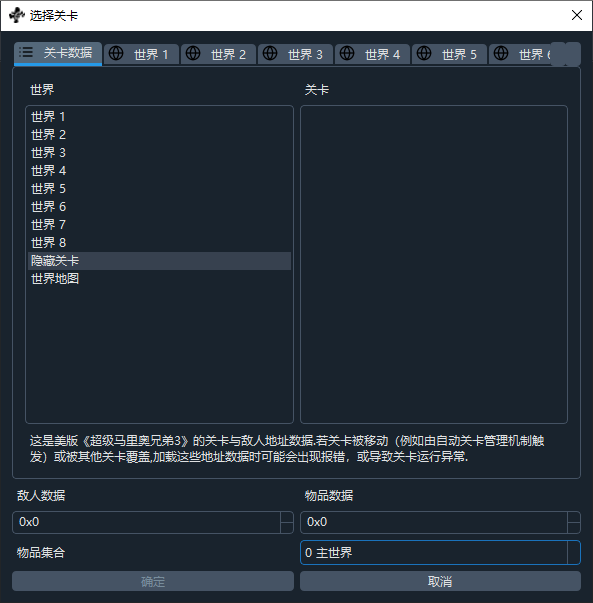Image resolution: width=593 pixels, height=603 pixels.
Task: Decrease the 物品数据 value with the down arrow
Action: [x=574, y=528]
